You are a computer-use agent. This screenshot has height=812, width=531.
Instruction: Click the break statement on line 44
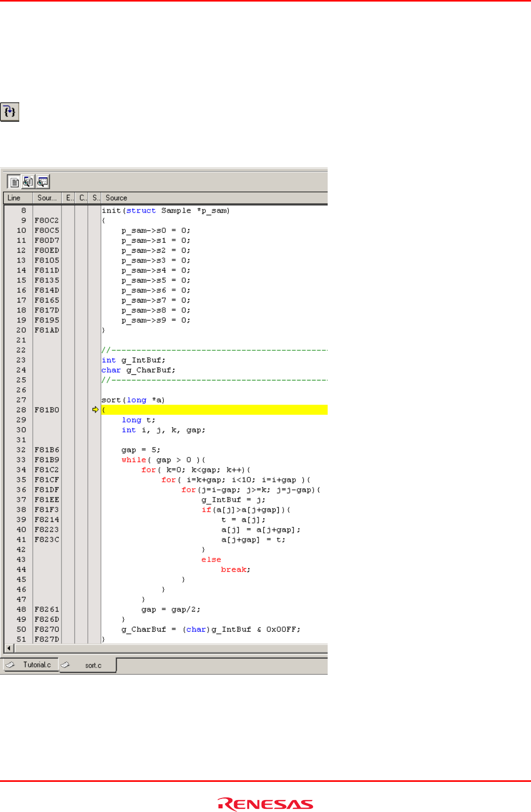click(234, 570)
